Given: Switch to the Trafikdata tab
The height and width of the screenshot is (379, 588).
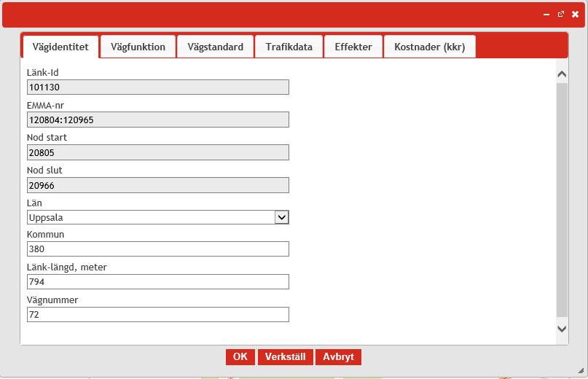Looking at the screenshot, I should tap(289, 47).
